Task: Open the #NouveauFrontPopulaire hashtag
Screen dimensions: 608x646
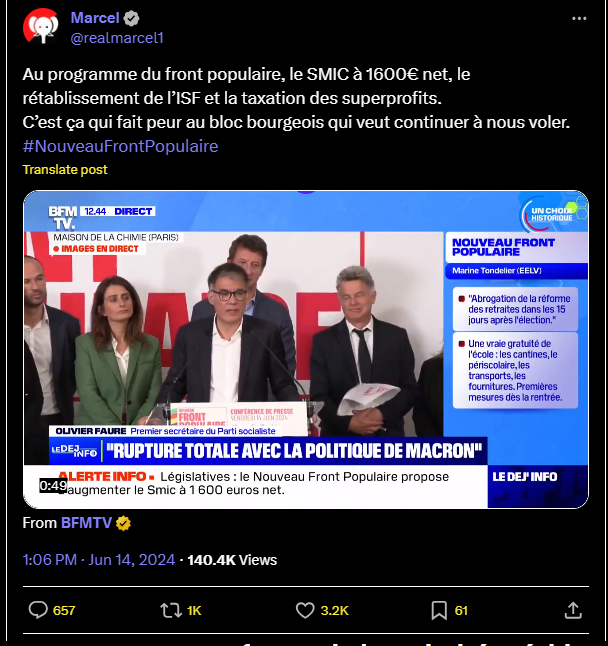Action: tap(120, 146)
